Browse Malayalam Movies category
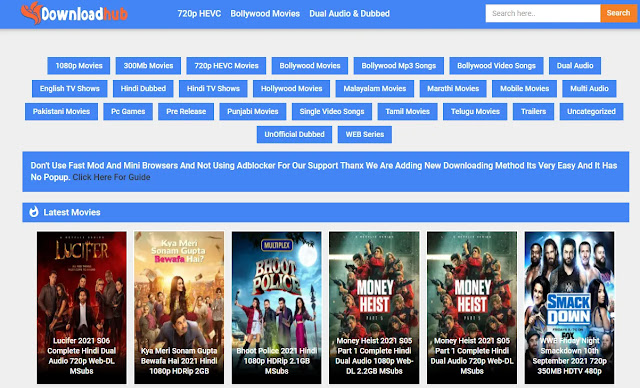The height and width of the screenshot is (388, 640). click(x=375, y=89)
